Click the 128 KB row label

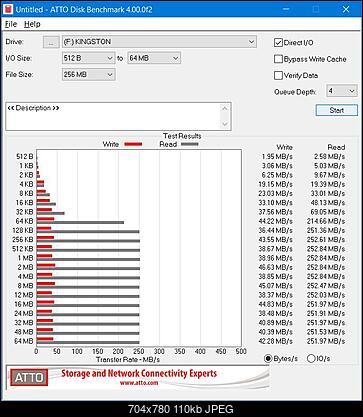coord(23,230)
